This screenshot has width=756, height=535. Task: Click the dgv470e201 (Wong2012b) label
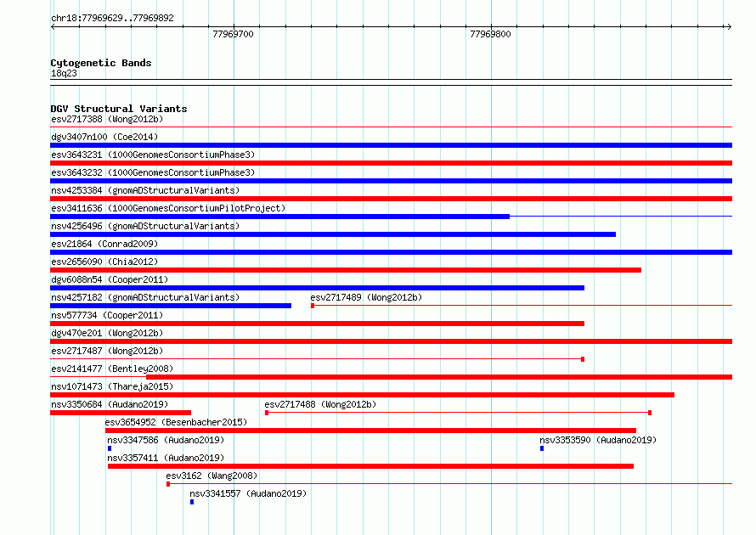coord(107,333)
